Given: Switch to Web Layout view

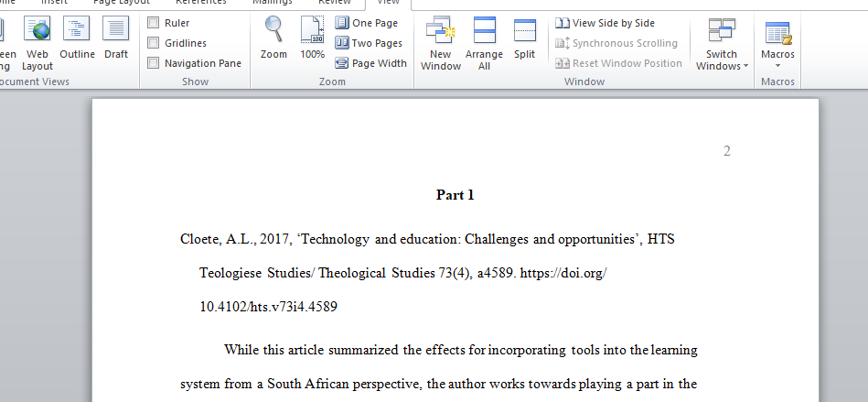Looking at the screenshot, I should (38, 43).
